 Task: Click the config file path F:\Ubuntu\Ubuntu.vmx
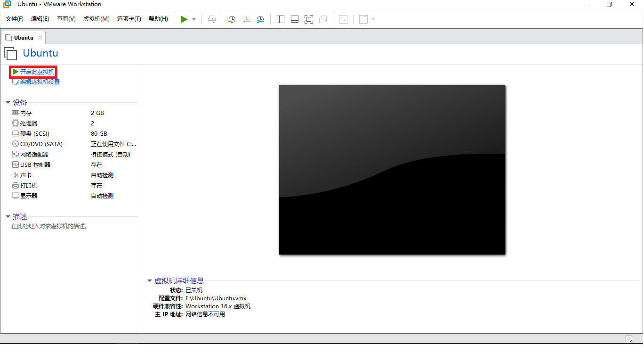[216, 298]
